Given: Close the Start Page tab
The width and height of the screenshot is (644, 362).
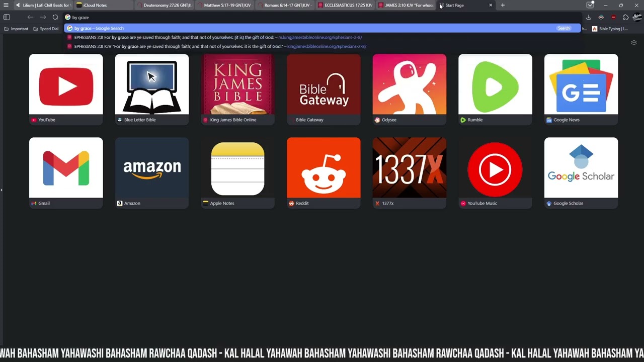Looking at the screenshot, I should pos(491,5).
